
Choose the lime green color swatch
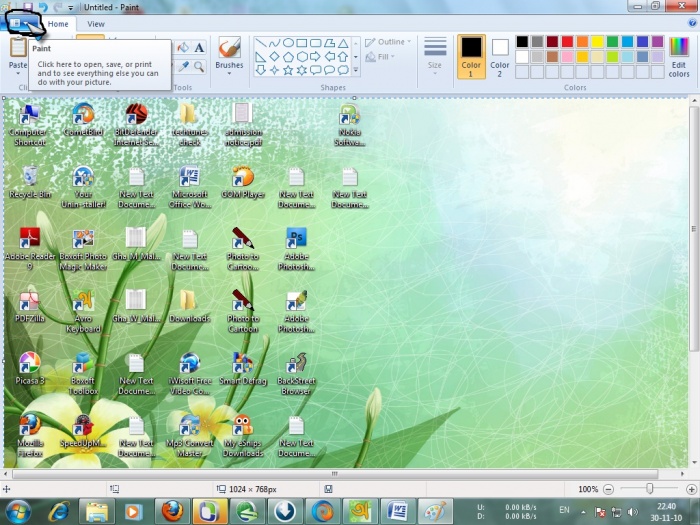pyautogui.click(x=612, y=57)
